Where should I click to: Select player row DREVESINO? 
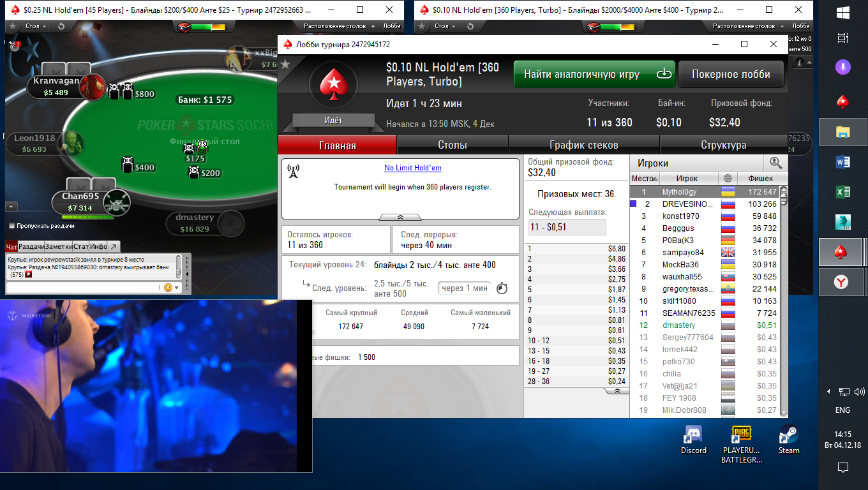[705, 204]
